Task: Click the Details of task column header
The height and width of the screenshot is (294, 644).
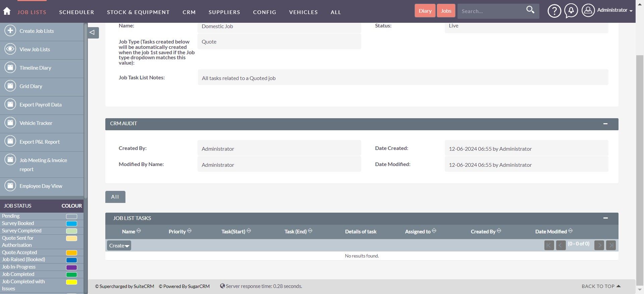Action: tap(361, 231)
